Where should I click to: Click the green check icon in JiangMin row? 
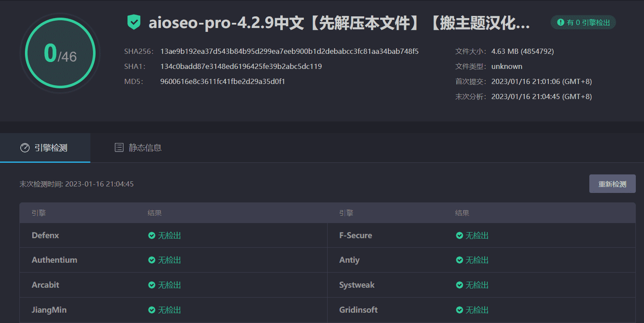point(152,310)
